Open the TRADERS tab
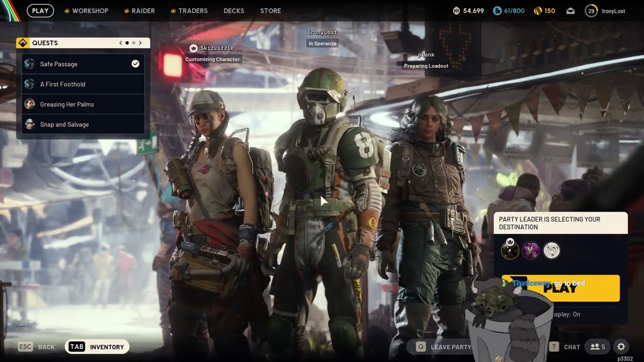Image resolution: width=644 pixels, height=362 pixels. click(x=193, y=11)
